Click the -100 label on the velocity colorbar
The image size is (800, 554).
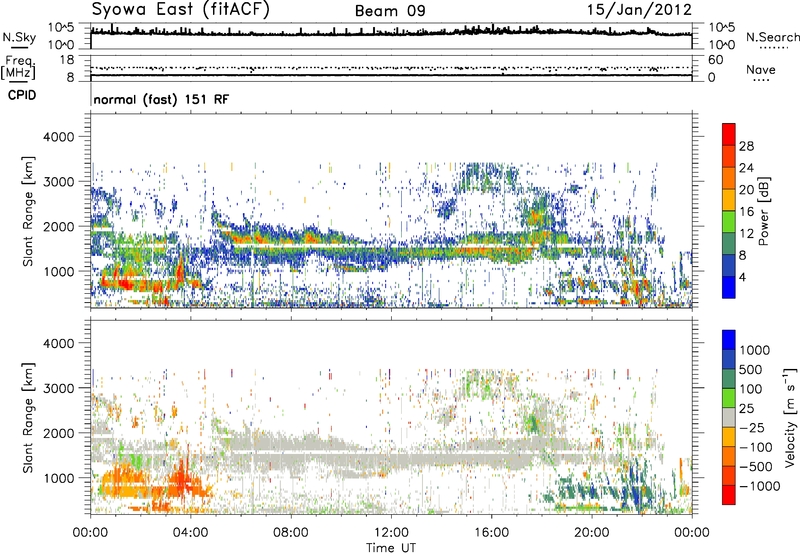click(x=756, y=447)
